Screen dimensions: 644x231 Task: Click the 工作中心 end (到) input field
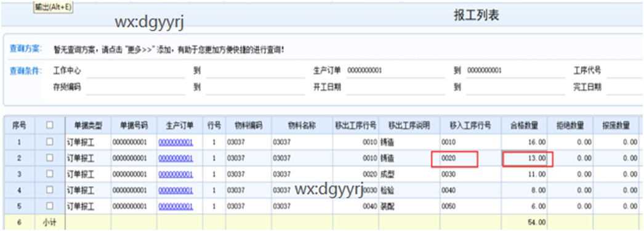pos(255,71)
